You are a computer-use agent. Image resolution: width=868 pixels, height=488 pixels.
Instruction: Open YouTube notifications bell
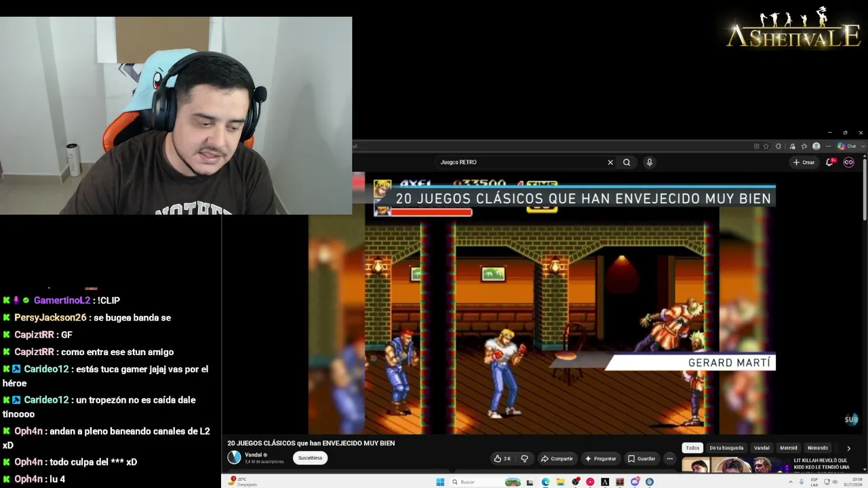click(x=830, y=163)
